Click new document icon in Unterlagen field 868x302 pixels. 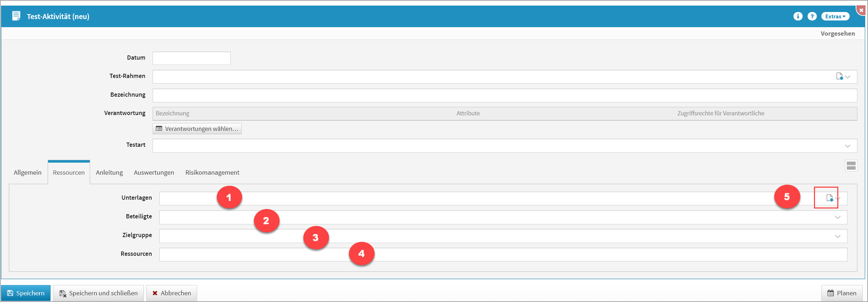click(829, 198)
